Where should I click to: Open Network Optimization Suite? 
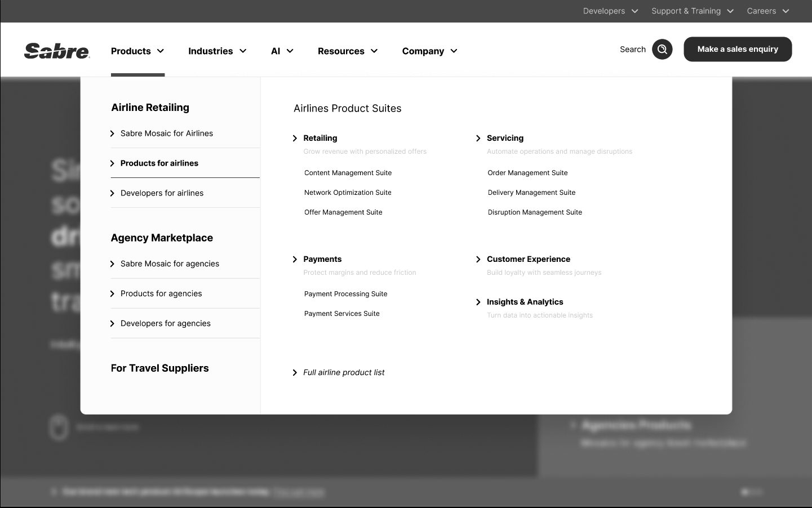348,193
